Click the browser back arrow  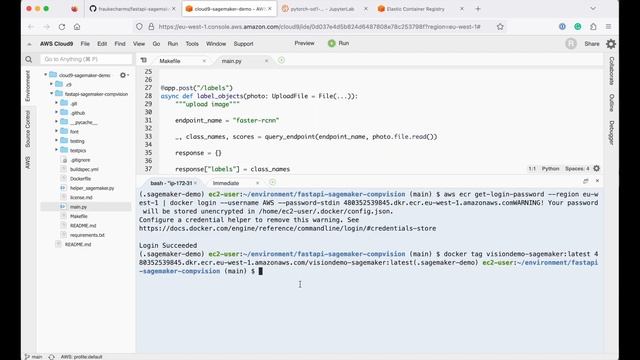click(x=31, y=27)
